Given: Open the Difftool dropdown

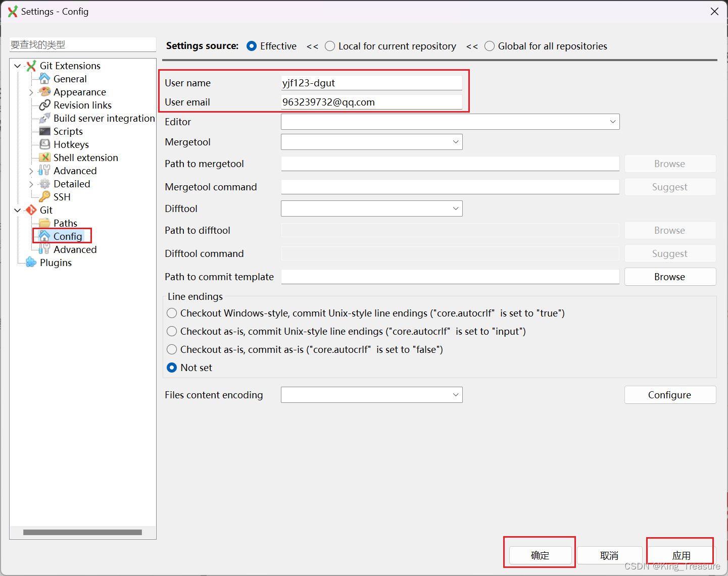Looking at the screenshot, I should click(372, 208).
